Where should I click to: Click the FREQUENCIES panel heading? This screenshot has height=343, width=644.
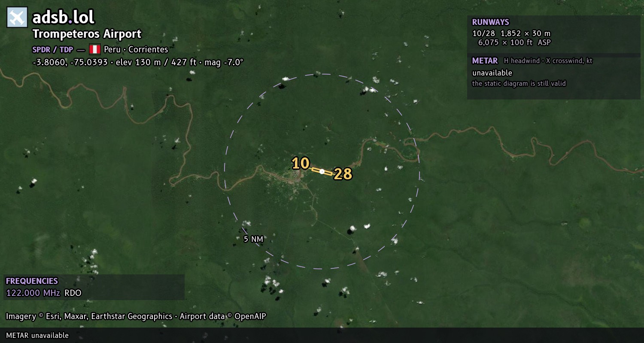tap(32, 281)
